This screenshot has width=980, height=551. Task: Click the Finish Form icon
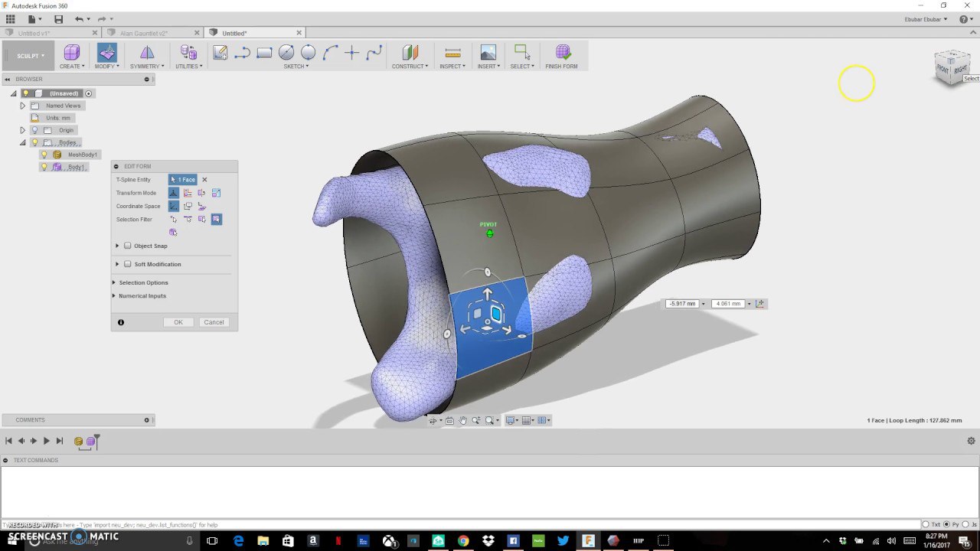click(x=563, y=52)
